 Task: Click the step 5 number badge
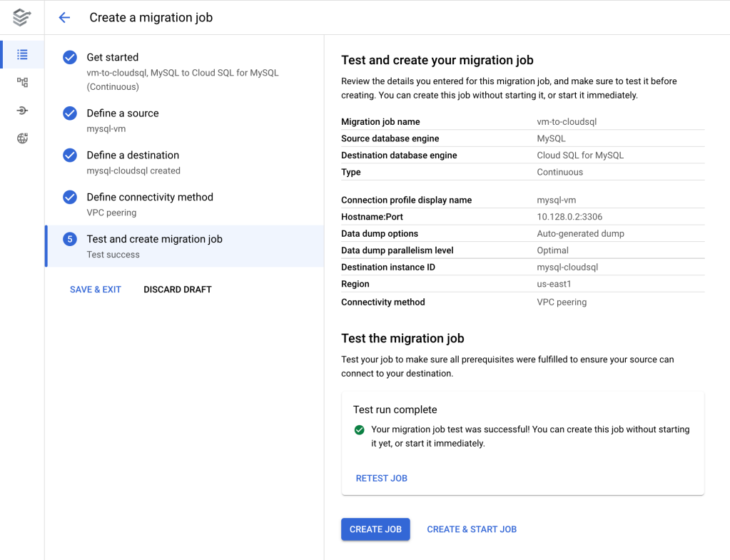[70, 240]
